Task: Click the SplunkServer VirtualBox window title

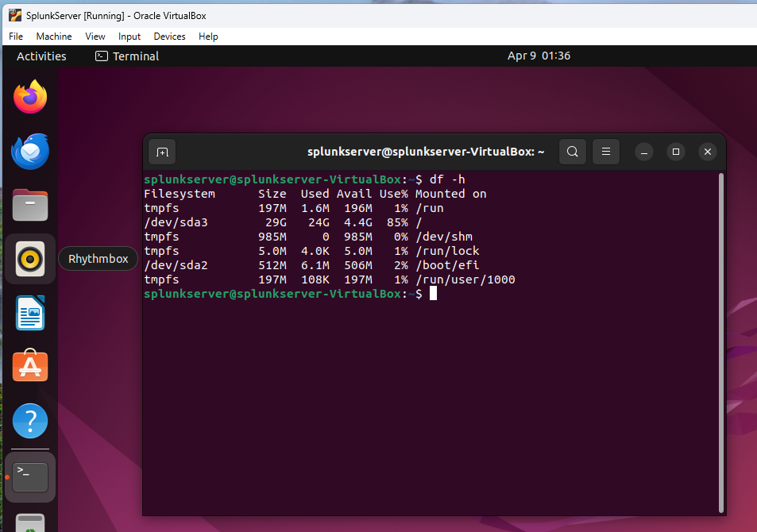Action: pyautogui.click(x=116, y=15)
